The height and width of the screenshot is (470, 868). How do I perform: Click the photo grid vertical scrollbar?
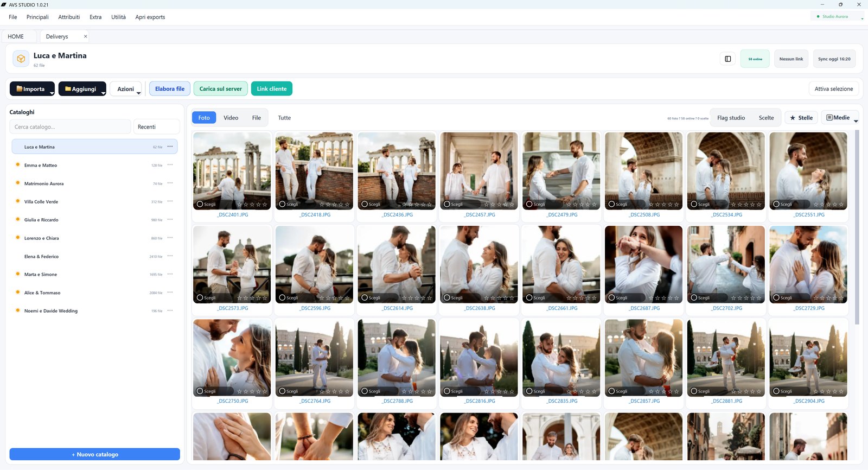pos(857,228)
